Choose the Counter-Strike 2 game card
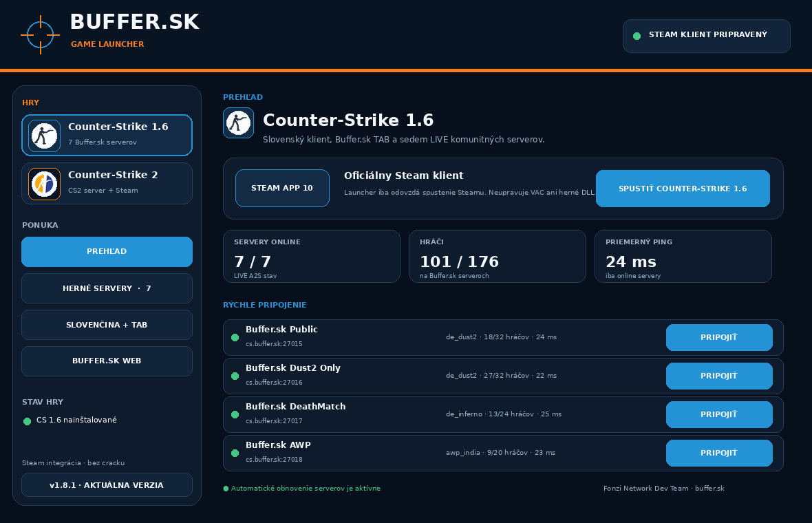Image resolution: width=812 pixels, height=523 pixels. (x=107, y=183)
